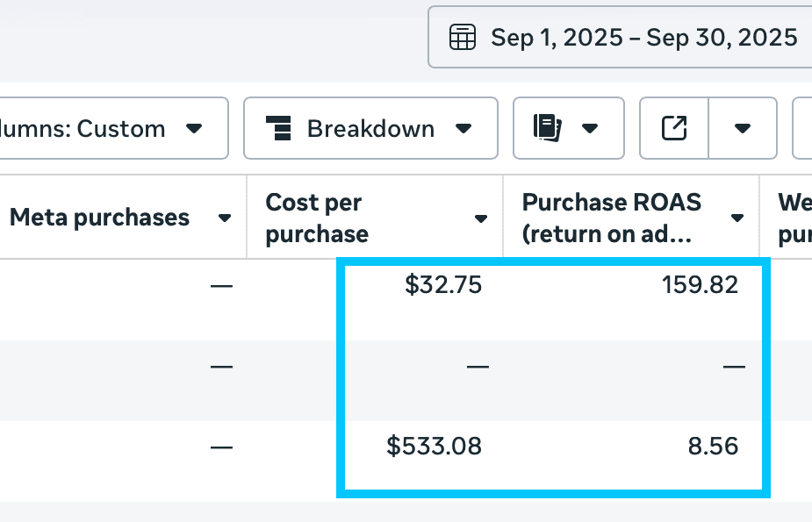Screen dimensions: 812x522
Task: Expand the Breakdown dropdown arrow
Action: [463, 129]
